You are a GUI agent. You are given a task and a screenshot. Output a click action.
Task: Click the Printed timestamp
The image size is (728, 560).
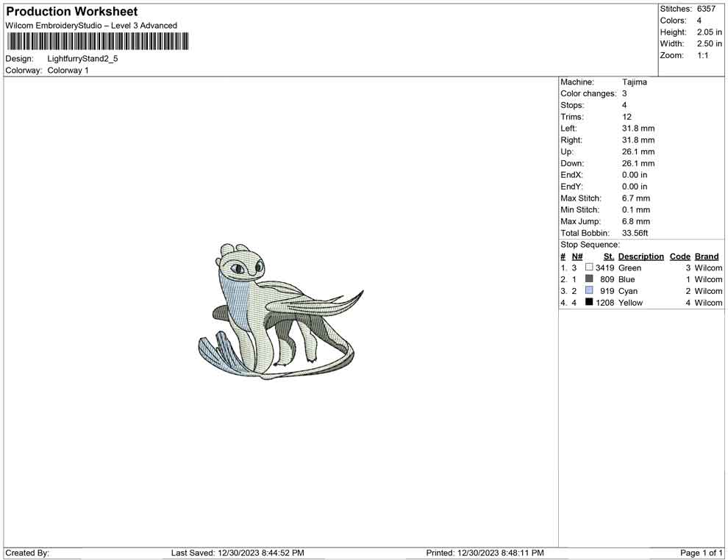point(485,553)
